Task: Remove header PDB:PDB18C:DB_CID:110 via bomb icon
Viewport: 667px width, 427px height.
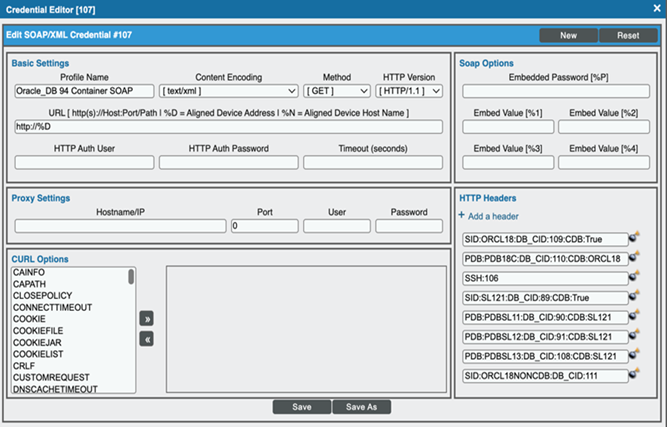Action: point(634,256)
